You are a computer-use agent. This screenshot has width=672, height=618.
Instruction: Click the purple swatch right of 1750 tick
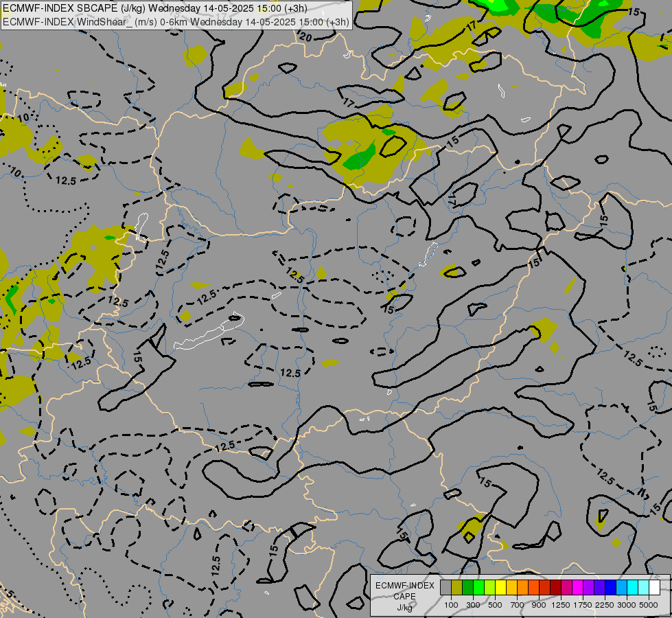[588, 588]
